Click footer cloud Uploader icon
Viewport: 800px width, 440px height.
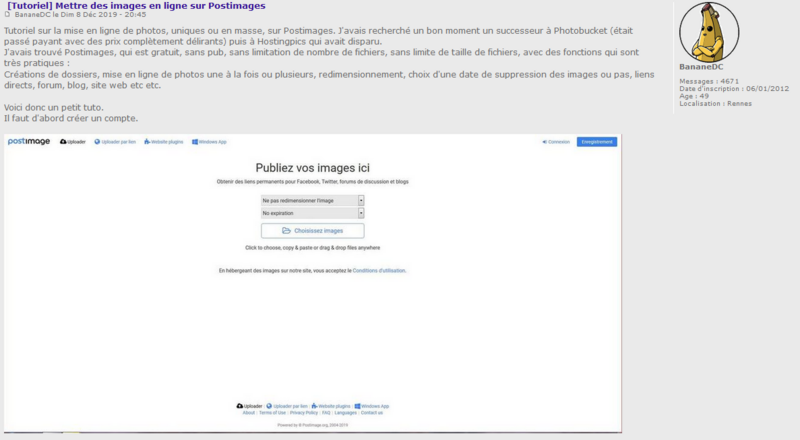[239, 406]
